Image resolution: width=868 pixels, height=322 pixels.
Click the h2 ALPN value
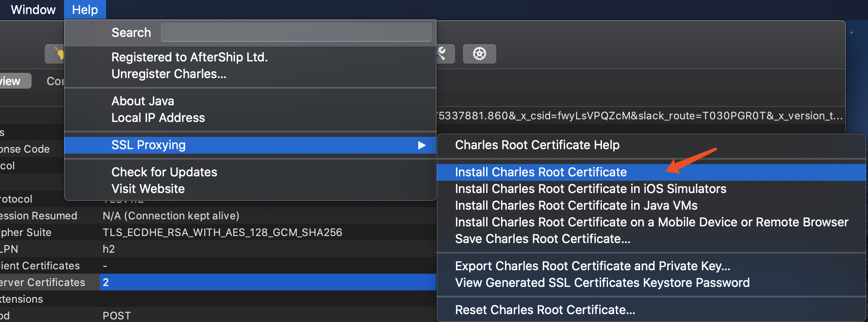[109, 249]
